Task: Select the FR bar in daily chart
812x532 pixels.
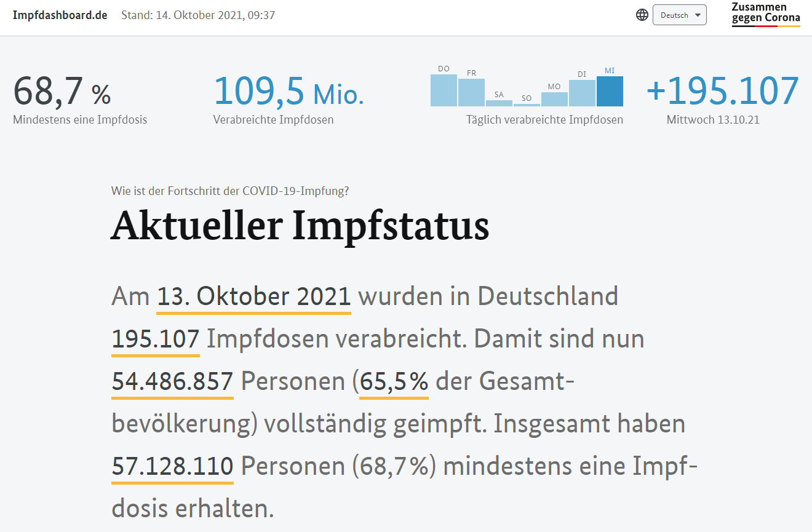Action: tap(471, 92)
